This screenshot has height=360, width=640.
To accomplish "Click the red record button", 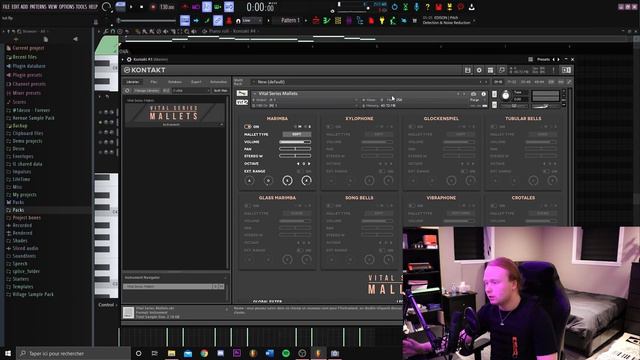I will click(153, 7).
